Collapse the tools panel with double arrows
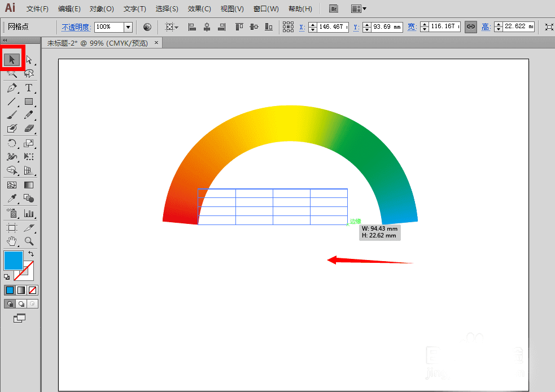 click(5, 41)
